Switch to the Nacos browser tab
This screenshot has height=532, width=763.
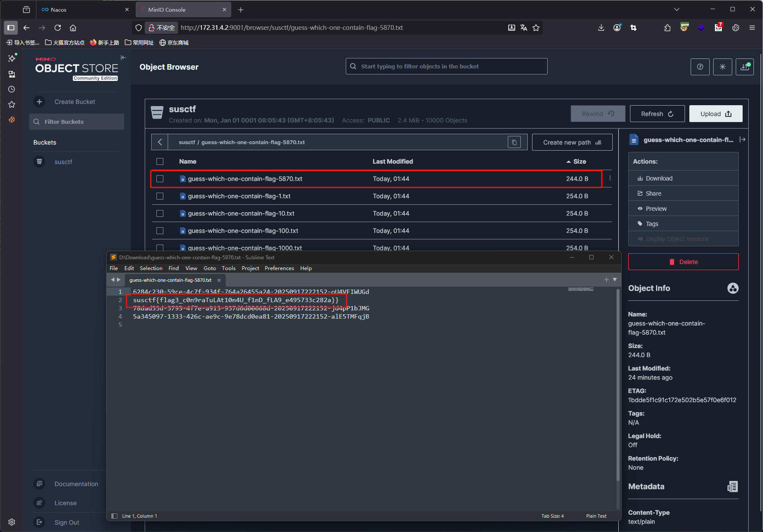[82, 10]
